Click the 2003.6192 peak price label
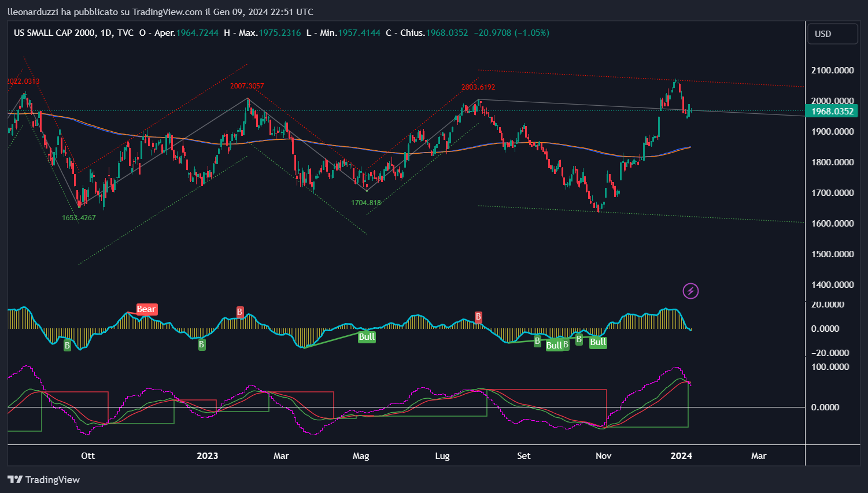Image resolution: width=868 pixels, height=493 pixels. [478, 87]
